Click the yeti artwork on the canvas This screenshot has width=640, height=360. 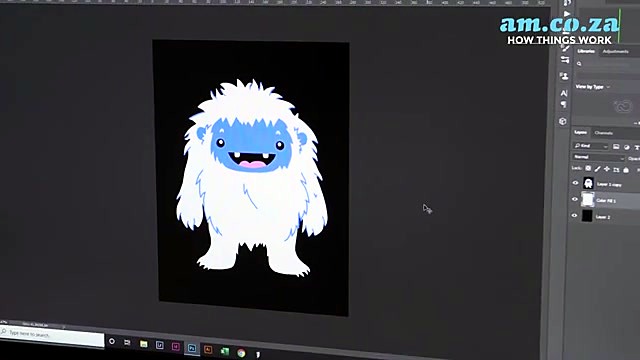tap(251, 178)
